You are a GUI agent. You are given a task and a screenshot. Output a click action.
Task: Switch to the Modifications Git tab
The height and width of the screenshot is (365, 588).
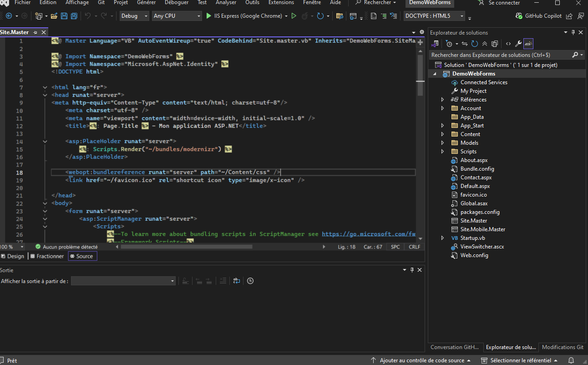[x=563, y=347]
